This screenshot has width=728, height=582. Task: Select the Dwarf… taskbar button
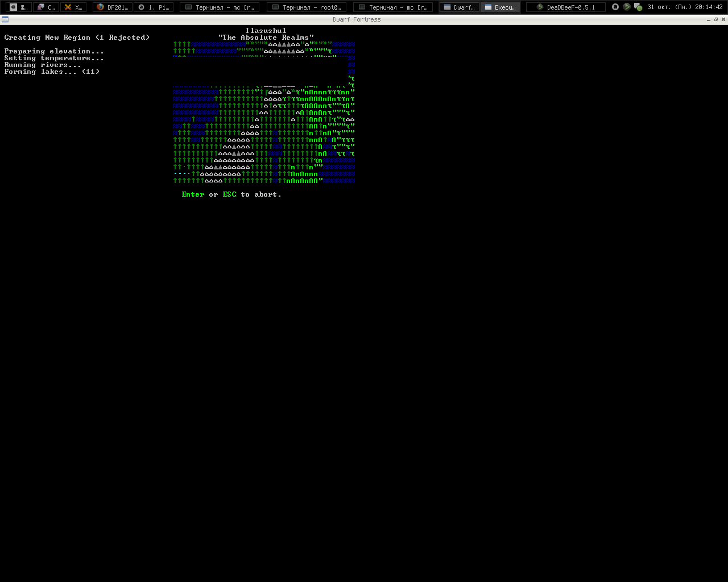tap(459, 7)
